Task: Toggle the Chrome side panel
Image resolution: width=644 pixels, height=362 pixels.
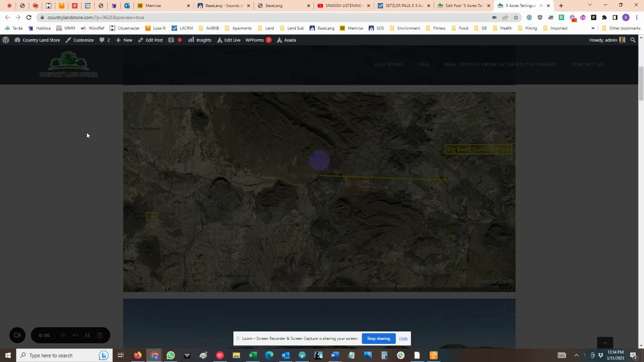Action: click(615, 18)
